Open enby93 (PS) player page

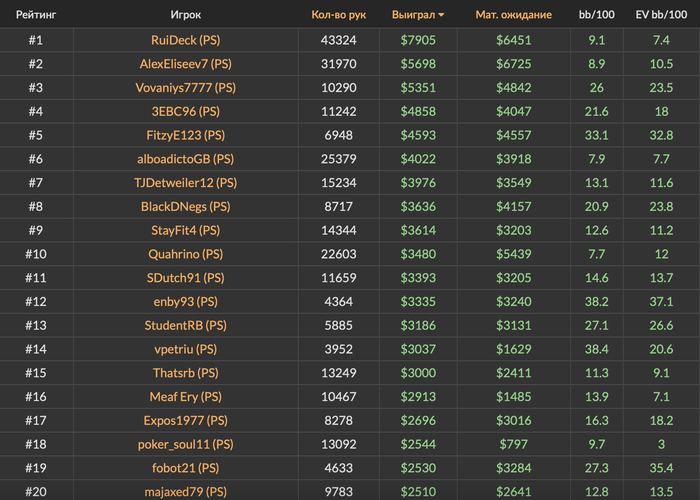[x=185, y=301]
